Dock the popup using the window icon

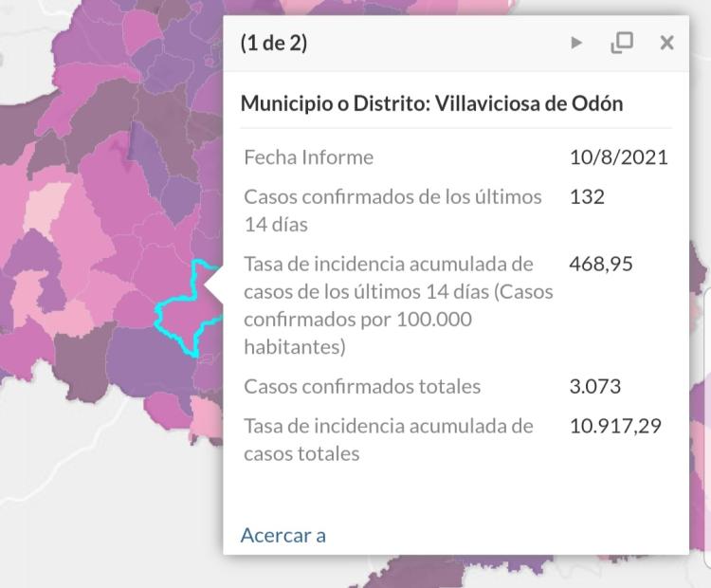pyautogui.click(x=622, y=43)
